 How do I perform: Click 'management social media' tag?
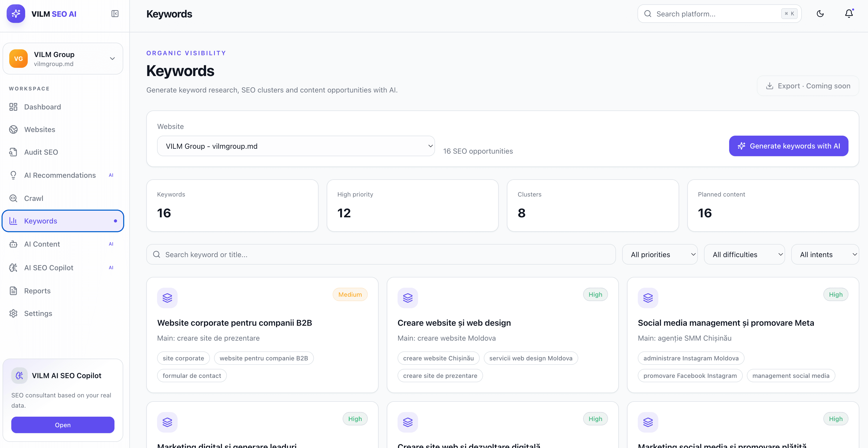coord(791,376)
